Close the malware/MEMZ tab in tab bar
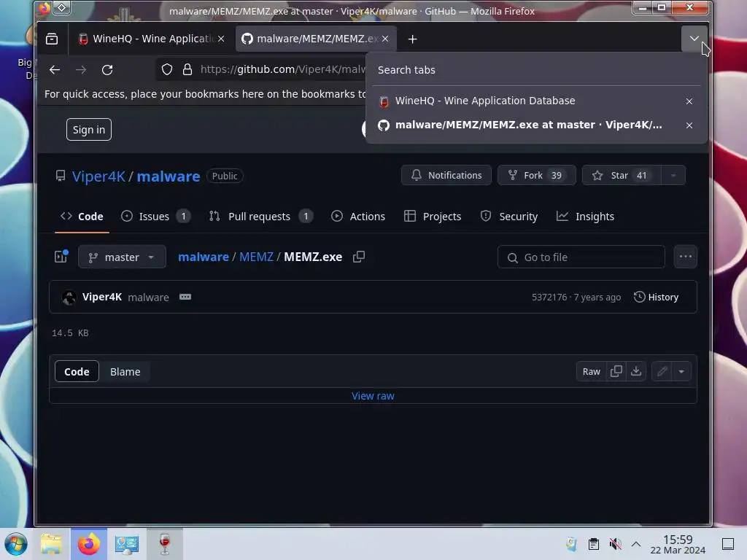 [x=385, y=39]
